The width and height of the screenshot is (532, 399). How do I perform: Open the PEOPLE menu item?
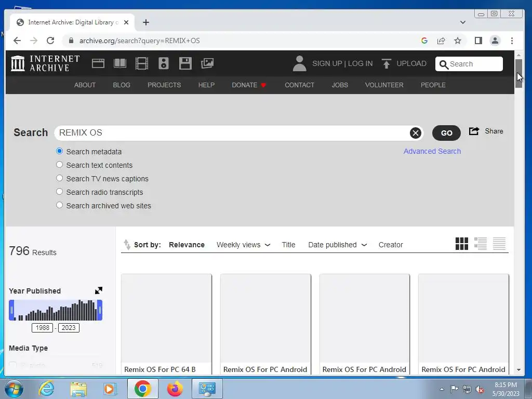[x=433, y=85]
